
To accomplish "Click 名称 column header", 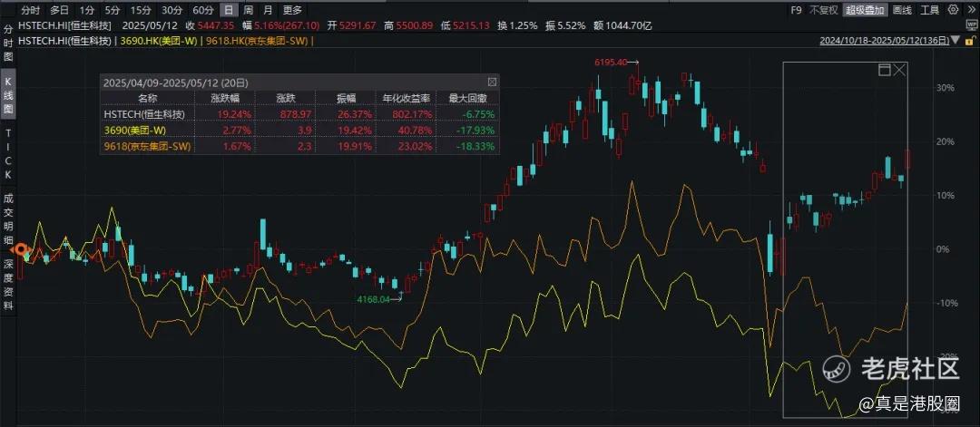I will [148, 98].
